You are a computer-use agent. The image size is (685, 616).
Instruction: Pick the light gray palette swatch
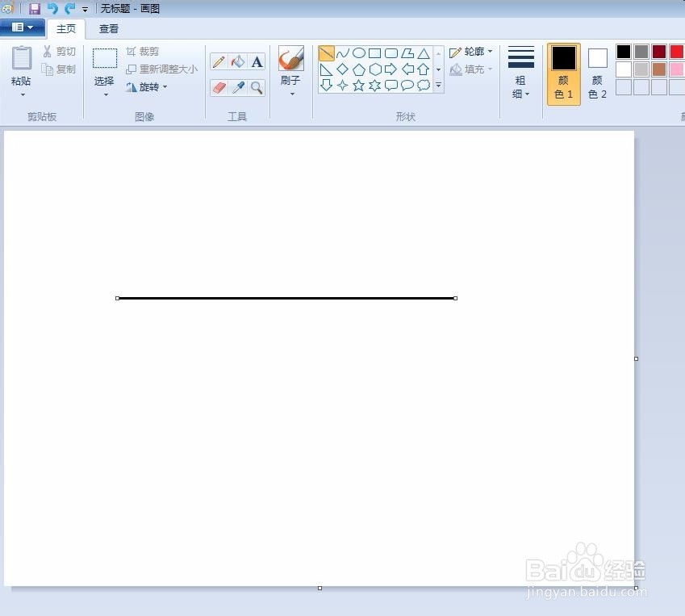tap(641, 69)
